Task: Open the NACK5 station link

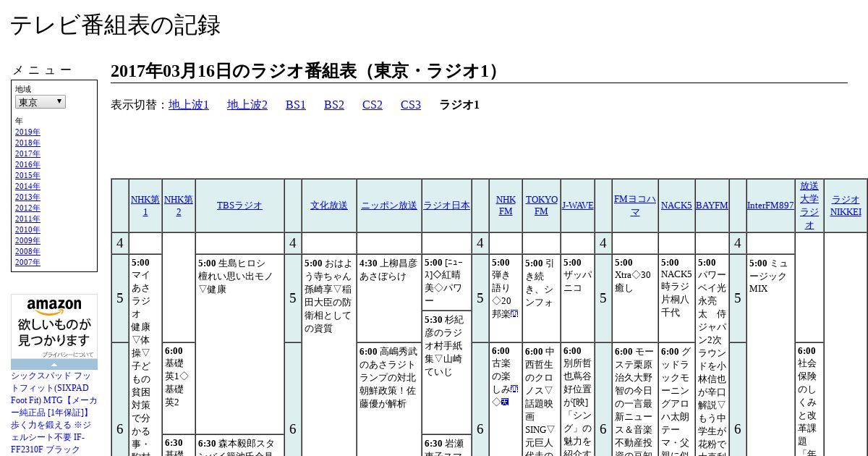Action: [676, 206]
